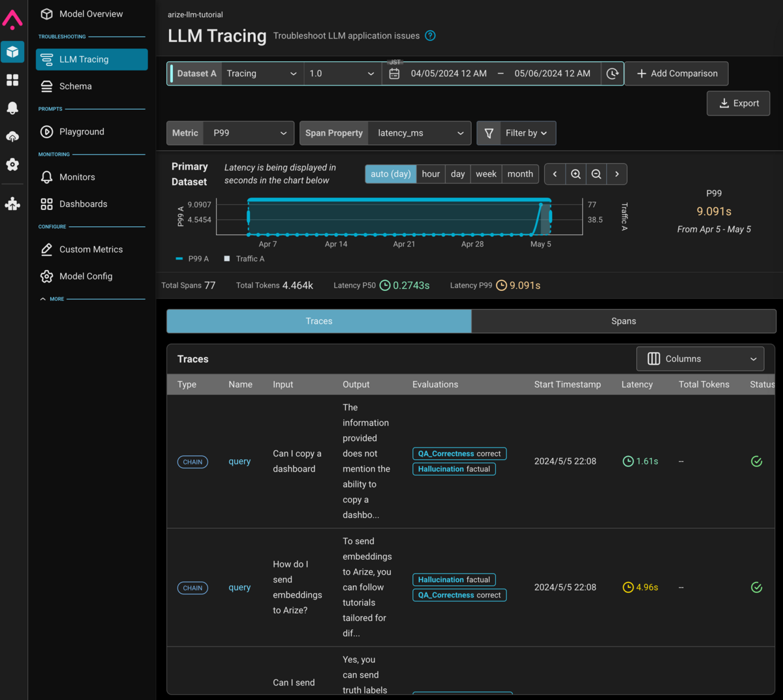Open the query trace at 1.61s latency
The width and height of the screenshot is (783, 700).
coord(239,462)
